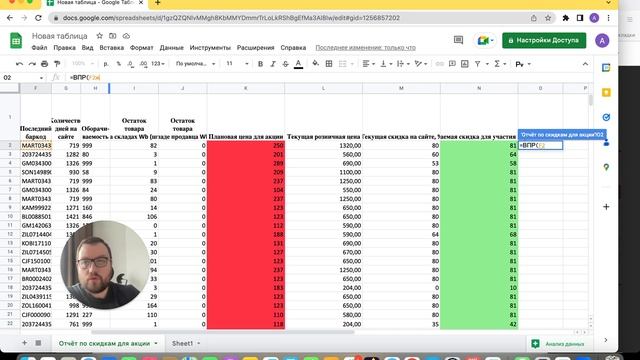640x360 pixels.
Task: Click the Create filter icon
Action: coord(478,64)
